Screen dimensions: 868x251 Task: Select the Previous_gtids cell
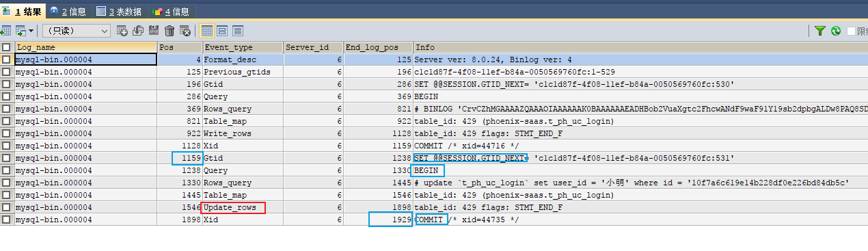pos(243,72)
